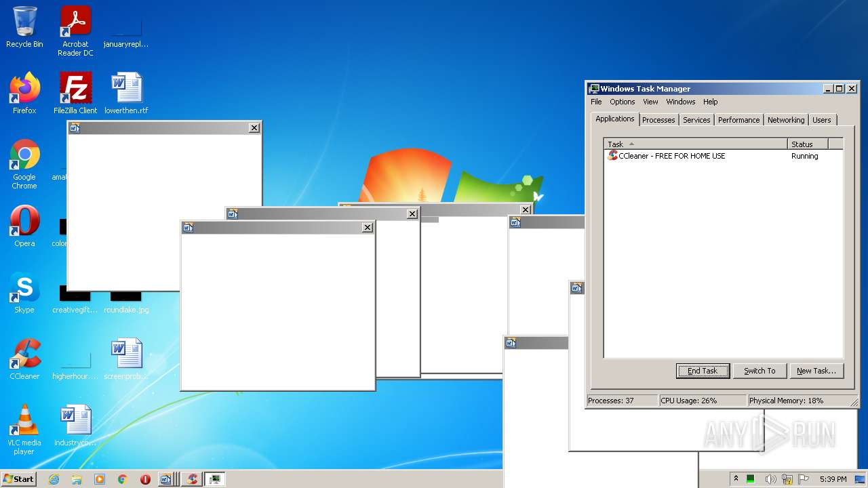Open the FileZilla Client desktop shortcut
868x488 pixels.
75,94
